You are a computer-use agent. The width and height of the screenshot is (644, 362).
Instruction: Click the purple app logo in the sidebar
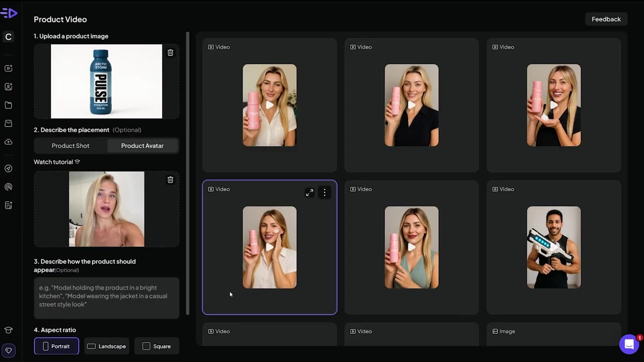pos(9,13)
